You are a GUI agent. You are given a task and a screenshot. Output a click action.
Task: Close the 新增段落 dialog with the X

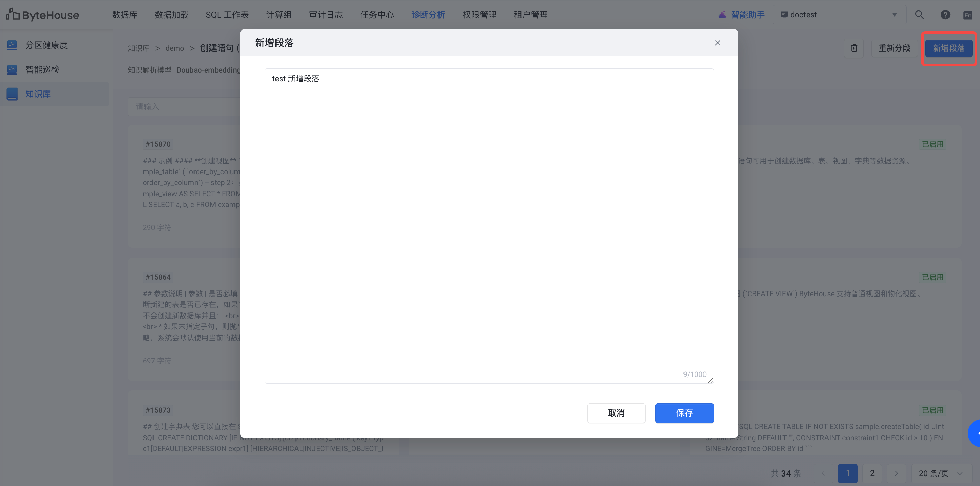(x=717, y=43)
